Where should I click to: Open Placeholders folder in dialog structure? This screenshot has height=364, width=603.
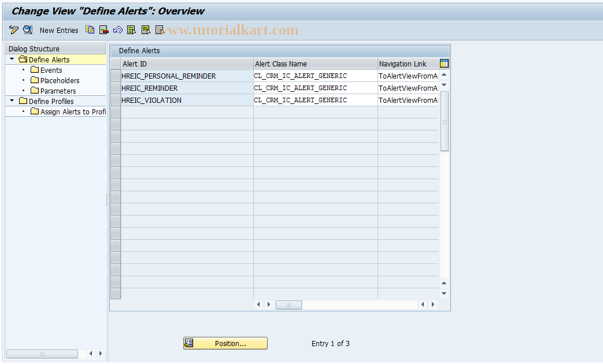pos(60,80)
